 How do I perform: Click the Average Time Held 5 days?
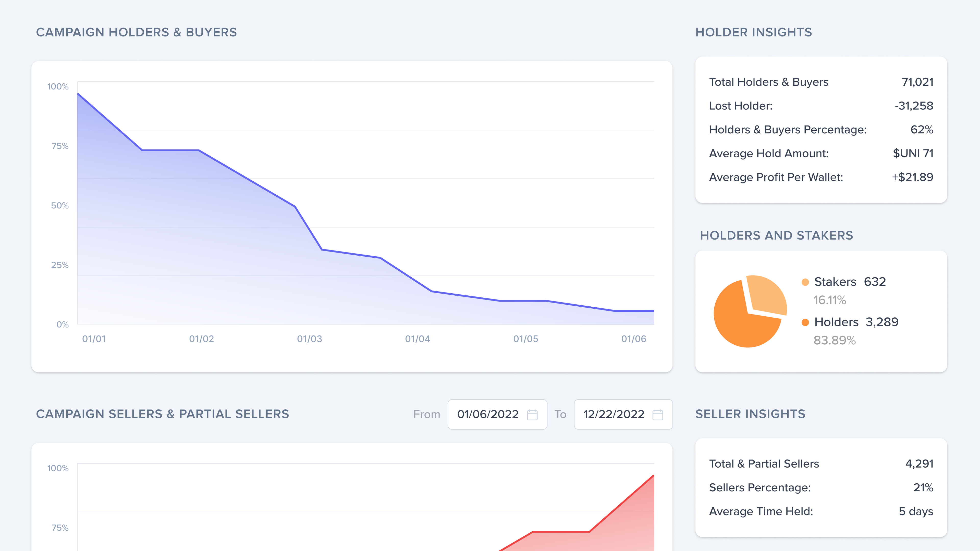click(x=916, y=511)
